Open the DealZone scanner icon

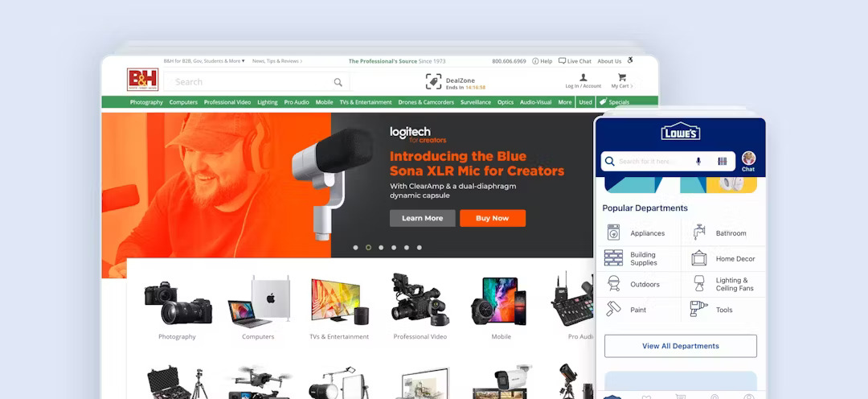coord(433,81)
